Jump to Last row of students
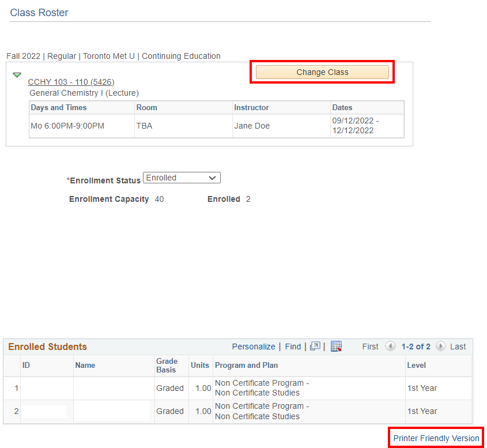The width and height of the screenshot is (487, 448). click(458, 347)
